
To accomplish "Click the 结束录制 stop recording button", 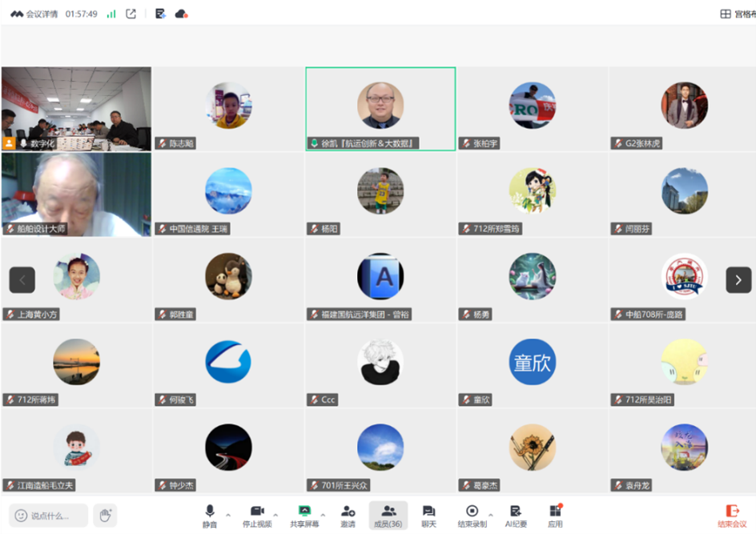I will [472, 512].
